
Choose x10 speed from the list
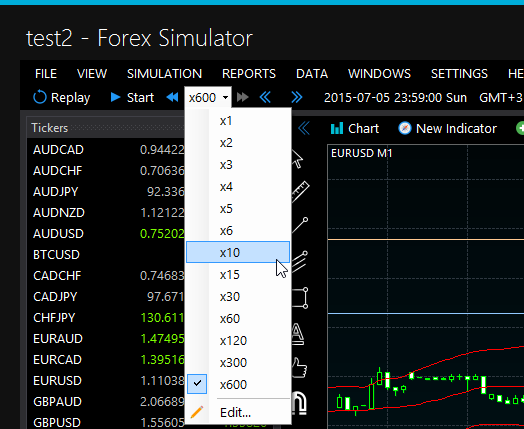tap(238, 252)
